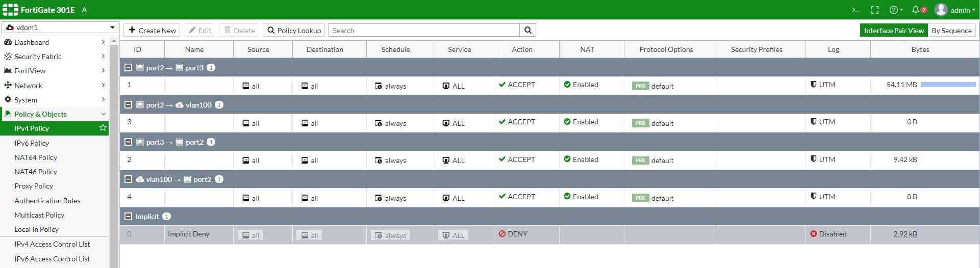Expand the Security Fabric menu
The height and width of the screenshot is (268, 980).
(x=54, y=57)
